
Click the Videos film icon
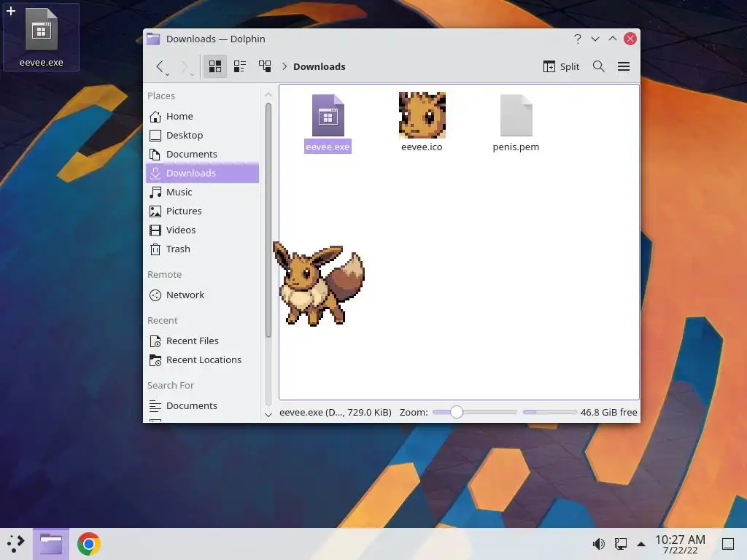click(x=155, y=230)
